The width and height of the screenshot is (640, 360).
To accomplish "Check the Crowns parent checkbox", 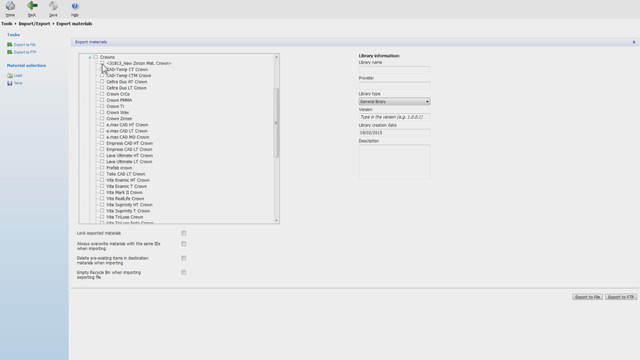I will pos(96,57).
